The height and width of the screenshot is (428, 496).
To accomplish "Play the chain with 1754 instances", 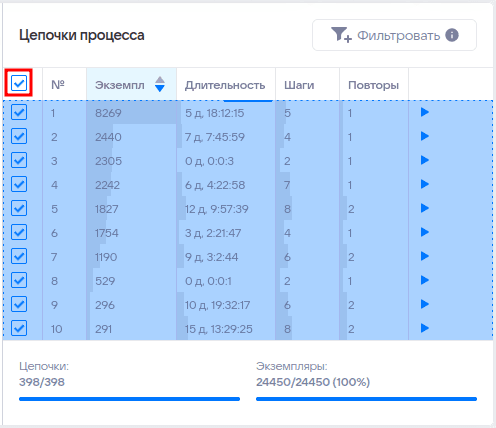I will tap(424, 232).
